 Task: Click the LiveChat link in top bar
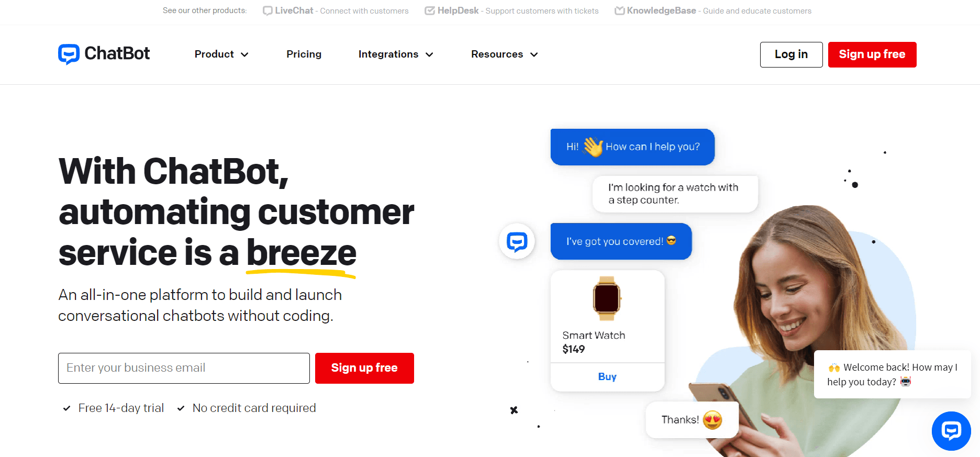pyautogui.click(x=294, y=10)
